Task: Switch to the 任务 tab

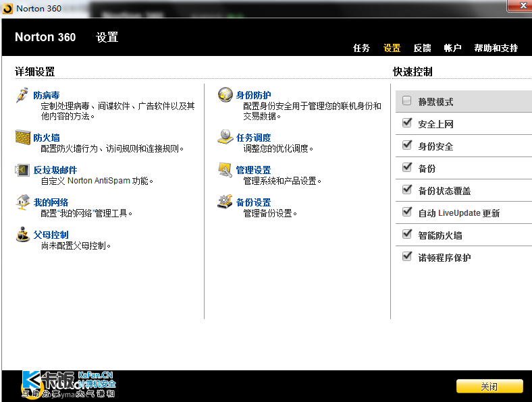Action: (361, 48)
